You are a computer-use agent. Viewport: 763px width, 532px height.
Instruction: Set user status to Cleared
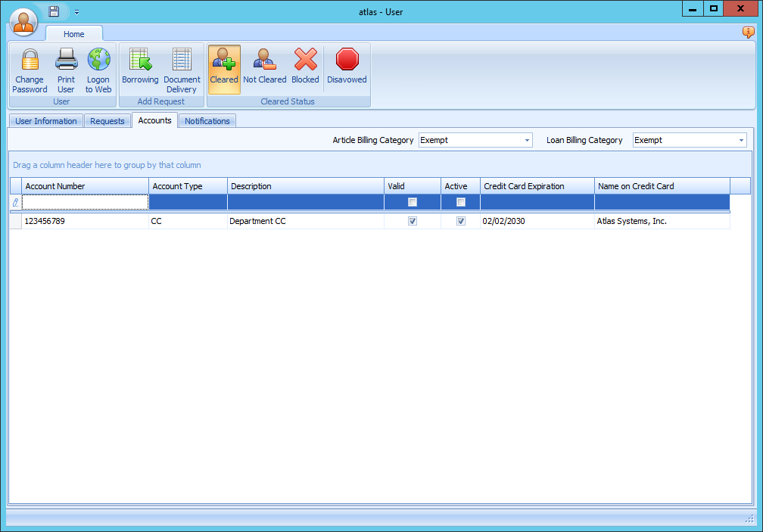224,70
